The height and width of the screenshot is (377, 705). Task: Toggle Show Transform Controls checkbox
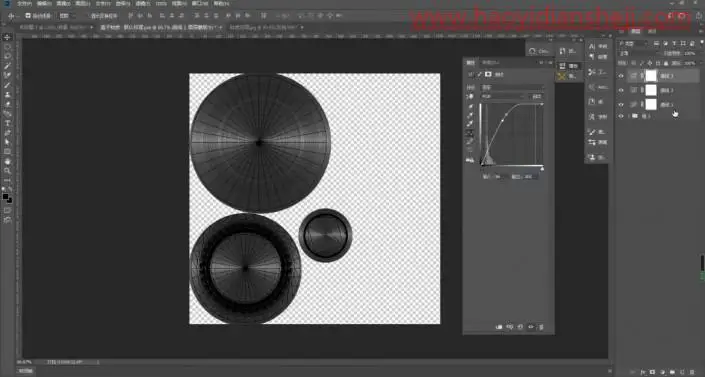tap(89, 16)
